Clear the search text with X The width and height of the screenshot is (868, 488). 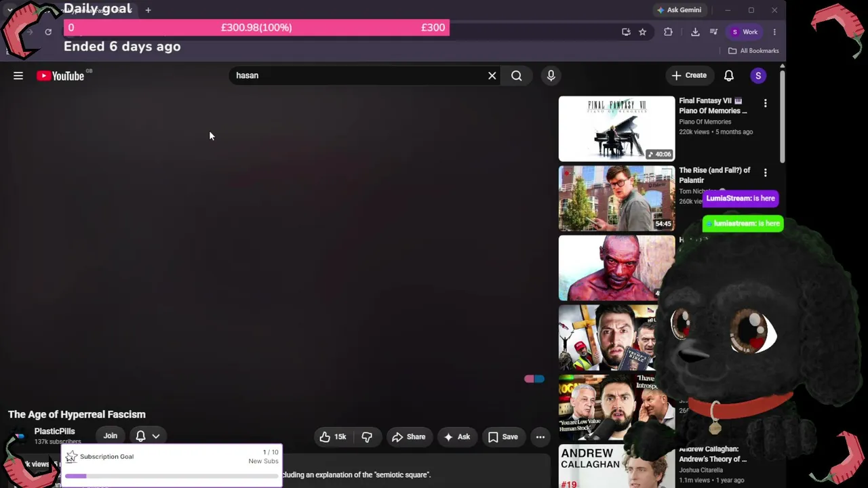tap(492, 76)
